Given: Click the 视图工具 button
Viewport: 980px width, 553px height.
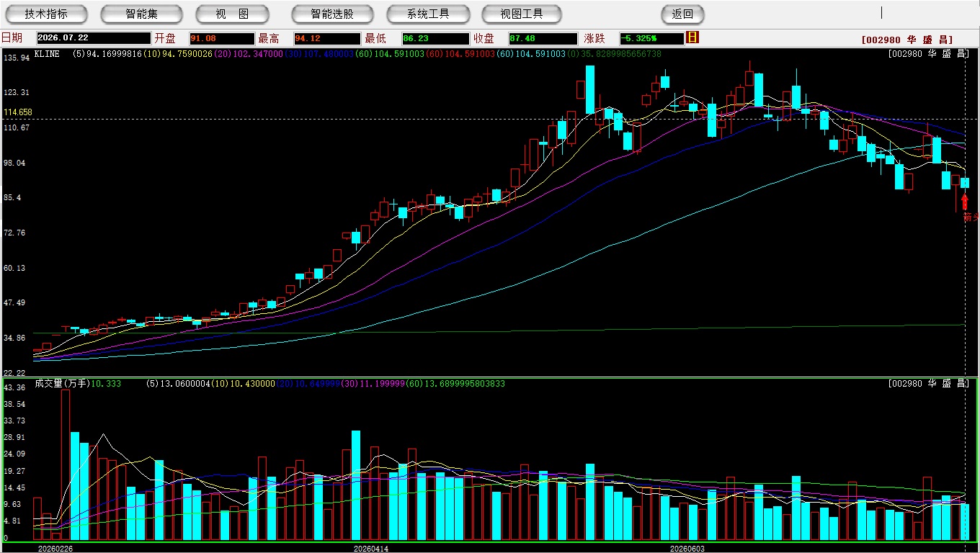Looking at the screenshot, I should click(x=522, y=14).
